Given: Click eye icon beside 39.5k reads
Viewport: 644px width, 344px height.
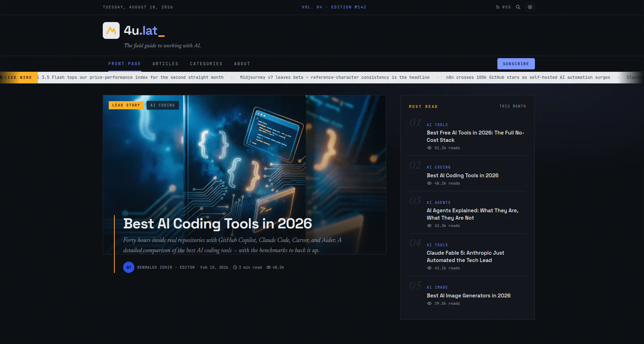Looking at the screenshot, I should tap(429, 303).
